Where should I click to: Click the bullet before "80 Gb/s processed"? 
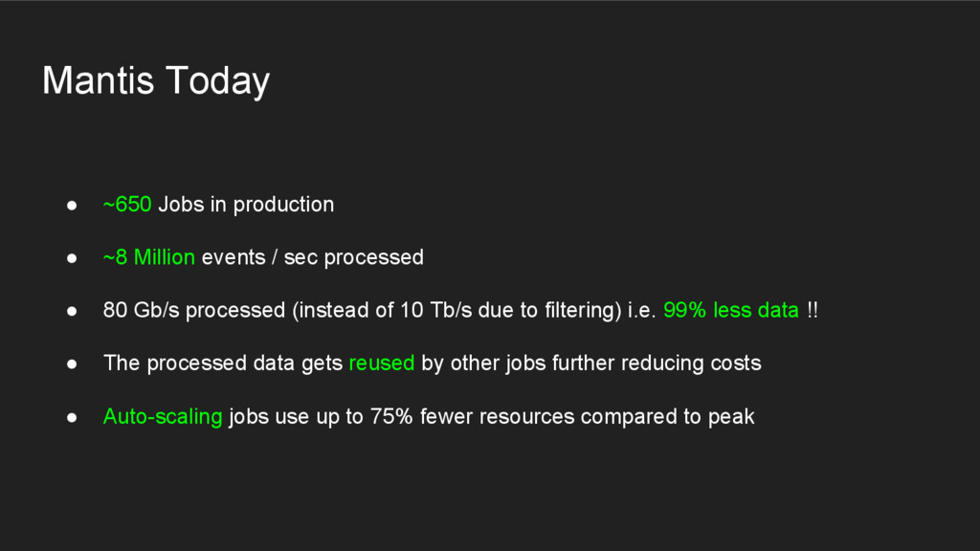click(72, 312)
